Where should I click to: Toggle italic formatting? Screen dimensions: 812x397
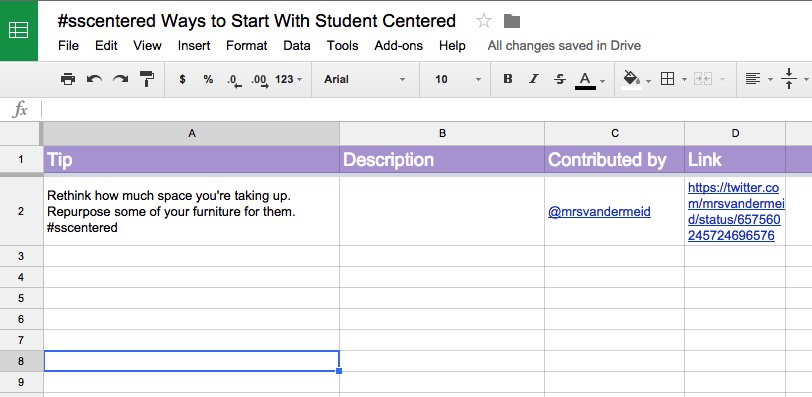click(x=533, y=79)
